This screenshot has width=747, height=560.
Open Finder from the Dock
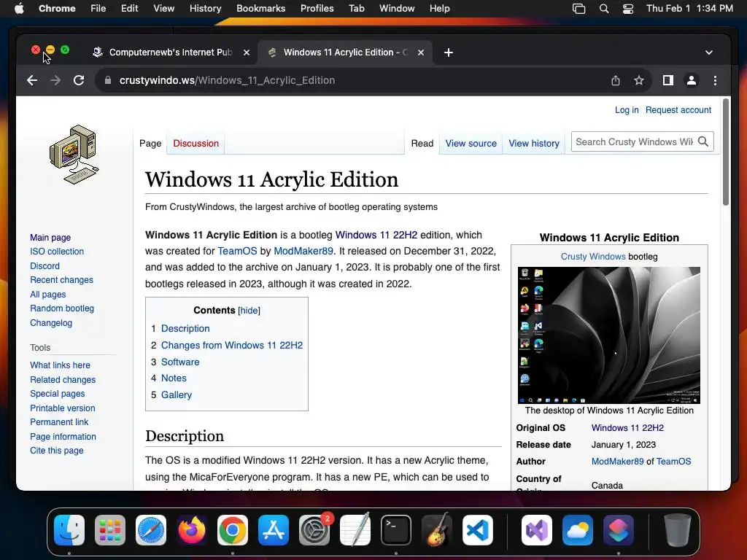[x=69, y=530]
